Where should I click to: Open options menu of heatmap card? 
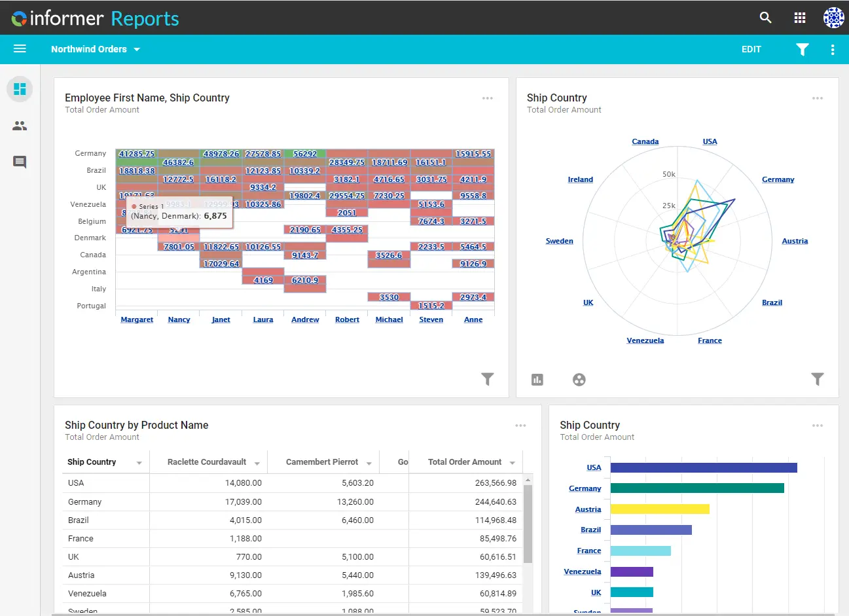(488, 98)
